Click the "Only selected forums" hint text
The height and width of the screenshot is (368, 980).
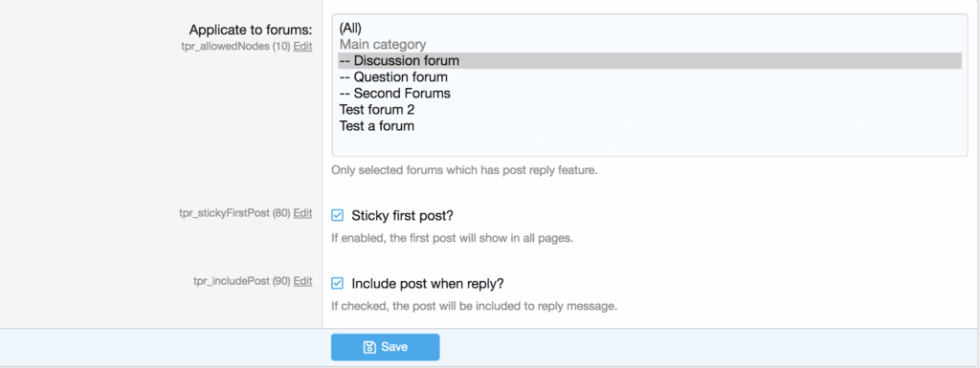click(464, 170)
